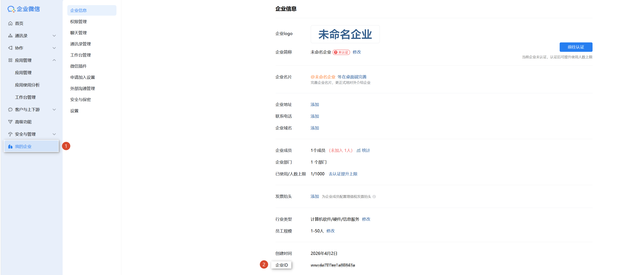The width and height of the screenshot is (644, 275).
Task: Click the home icon beside 首页
Action: pos(10,23)
